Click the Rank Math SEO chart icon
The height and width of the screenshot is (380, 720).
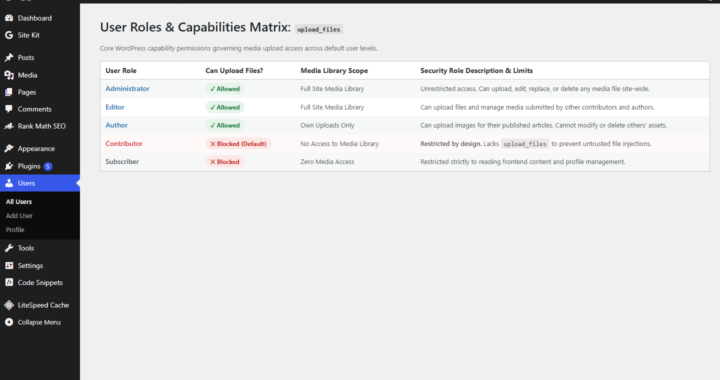(9, 126)
